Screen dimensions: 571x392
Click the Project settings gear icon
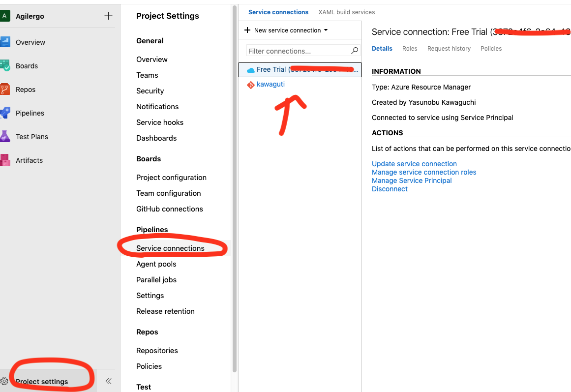4,382
